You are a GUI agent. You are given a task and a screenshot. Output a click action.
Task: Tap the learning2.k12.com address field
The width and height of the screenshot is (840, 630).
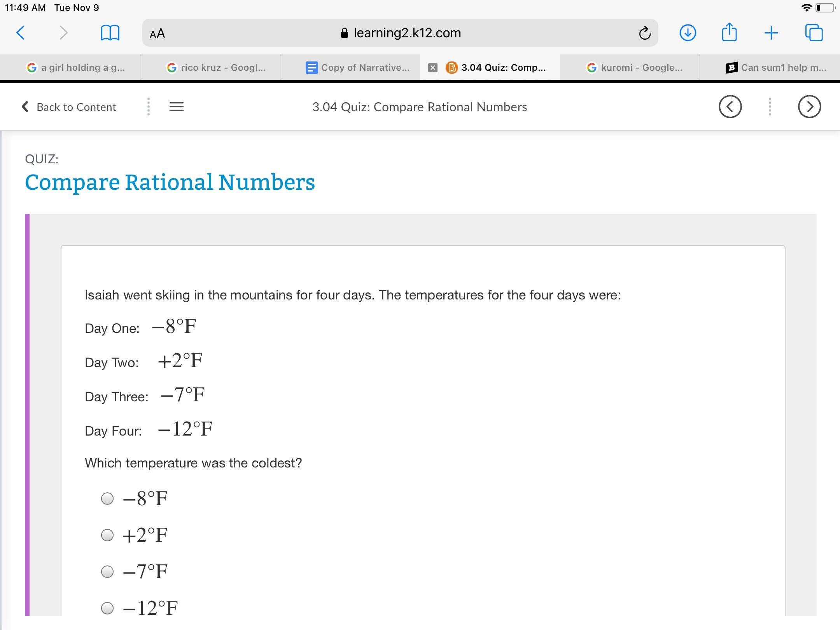[x=401, y=33]
